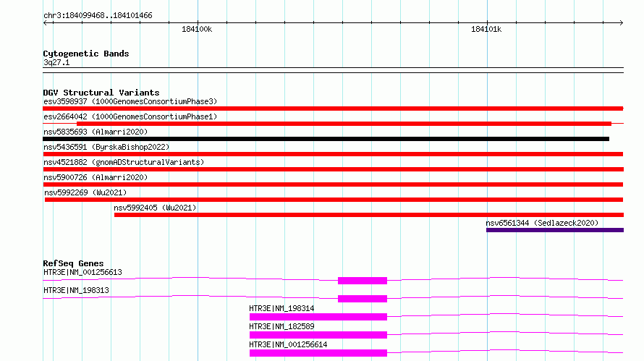Click the nsv5992269 red variant bar

pos(334,200)
